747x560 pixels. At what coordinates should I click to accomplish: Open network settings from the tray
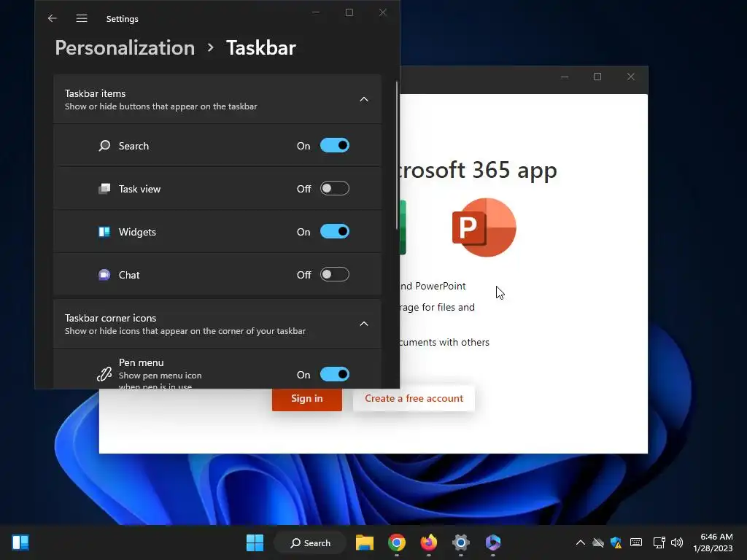click(659, 542)
